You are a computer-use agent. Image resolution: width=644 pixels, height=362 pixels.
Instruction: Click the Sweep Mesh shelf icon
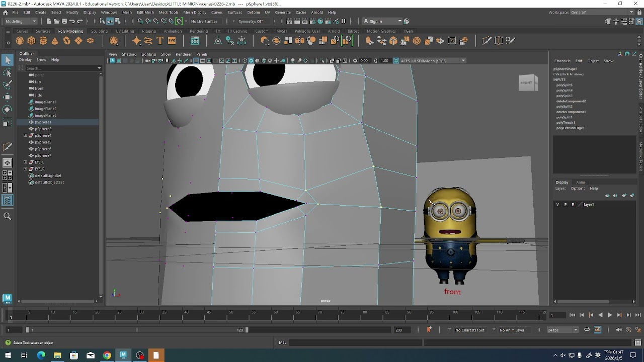[148, 41]
